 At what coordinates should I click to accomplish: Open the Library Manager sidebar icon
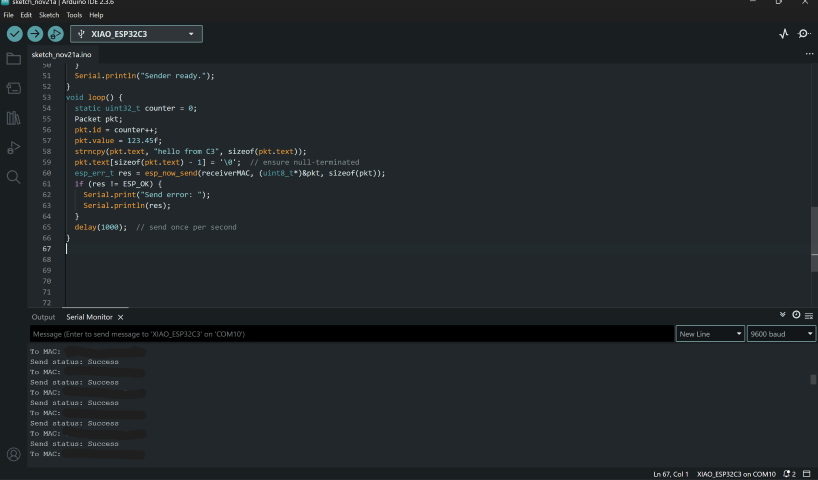click(13, 118)
